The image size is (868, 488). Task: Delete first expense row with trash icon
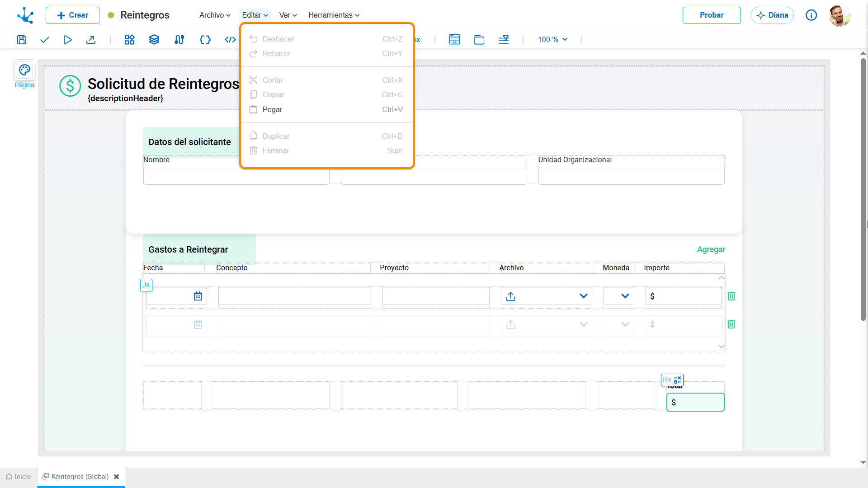coord(731,296)
